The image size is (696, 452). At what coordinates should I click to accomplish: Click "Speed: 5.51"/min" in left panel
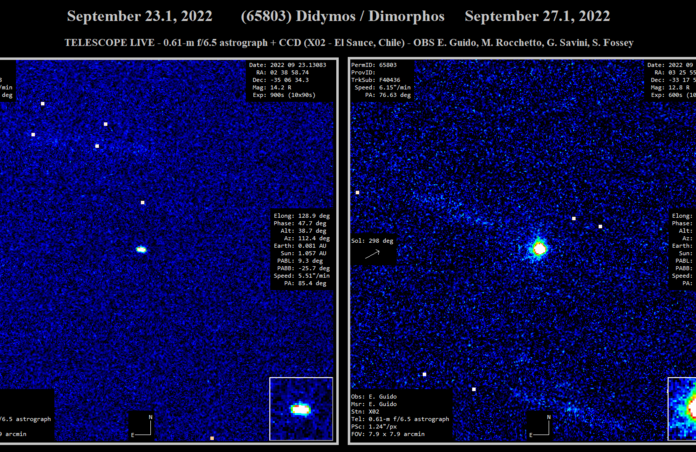coord(301,276)
